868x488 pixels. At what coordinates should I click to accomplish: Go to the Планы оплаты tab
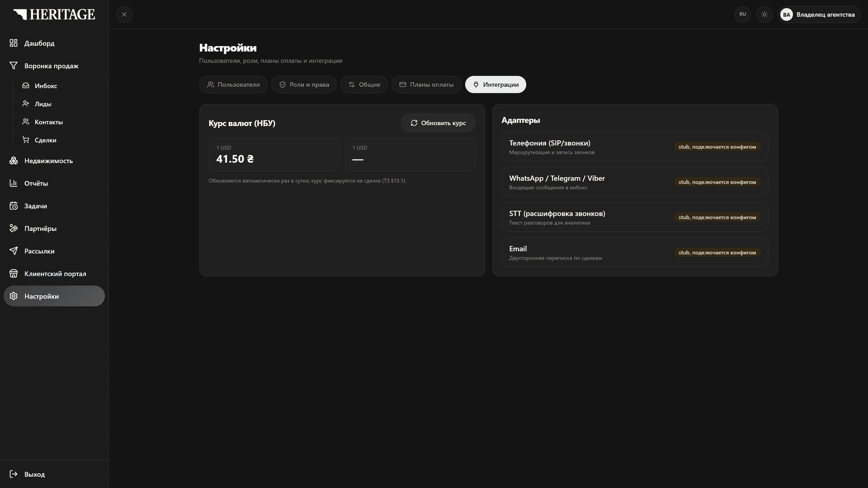[x=426, y=84]
